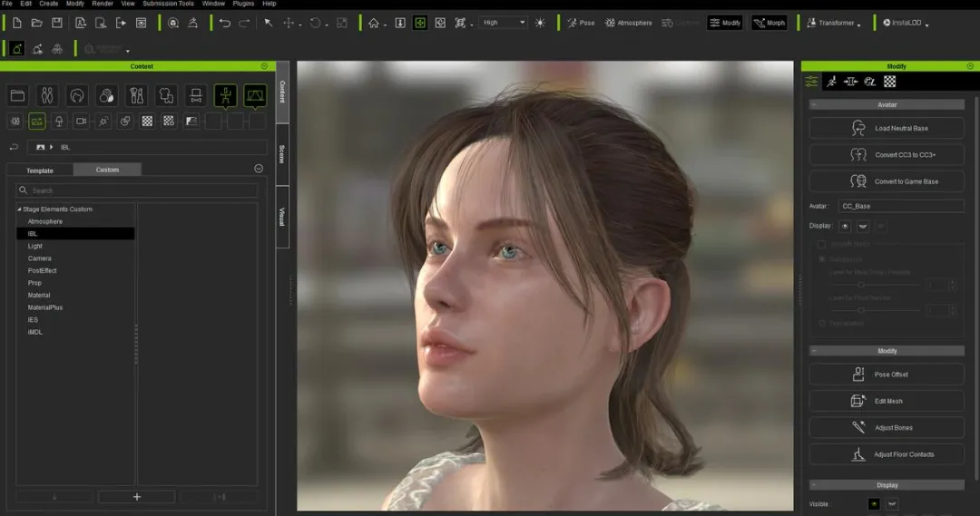980x516 pixels.
Task: Toggle the Visible eye-open button in Display section
Action: click(874, 504)
